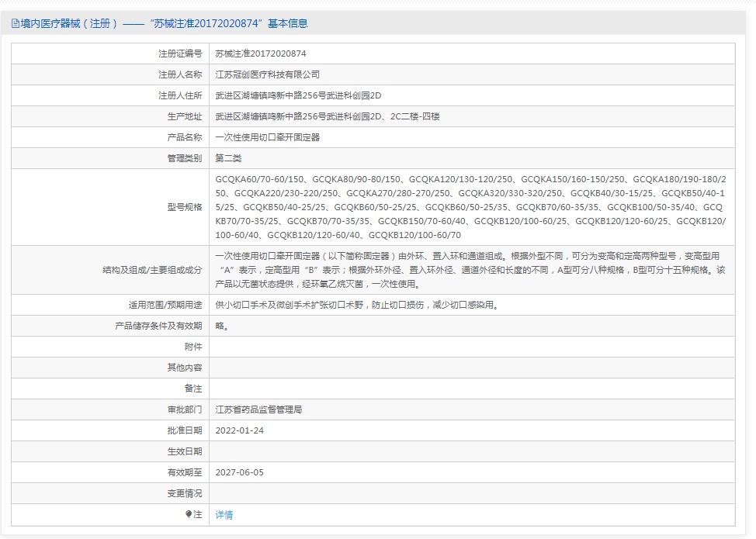Click the 注册证编号 row label

(x=179, y=54)
